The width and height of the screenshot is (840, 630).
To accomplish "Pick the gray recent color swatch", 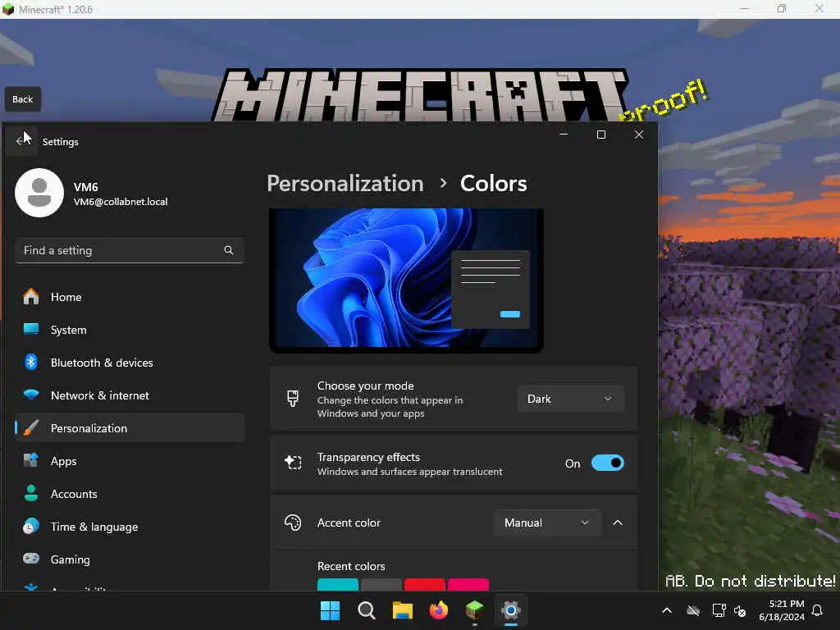I will point(381,584).
